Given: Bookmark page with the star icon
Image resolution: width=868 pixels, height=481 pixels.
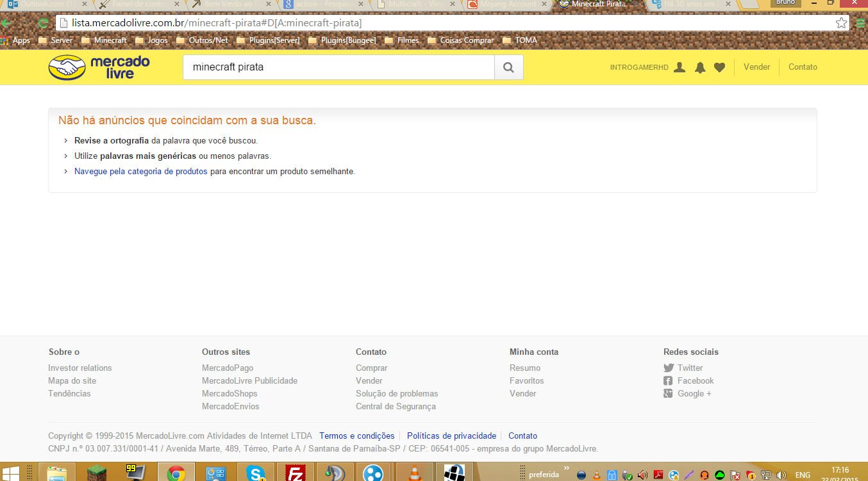Looking at the screenshot, I should [x=841, y=23].
